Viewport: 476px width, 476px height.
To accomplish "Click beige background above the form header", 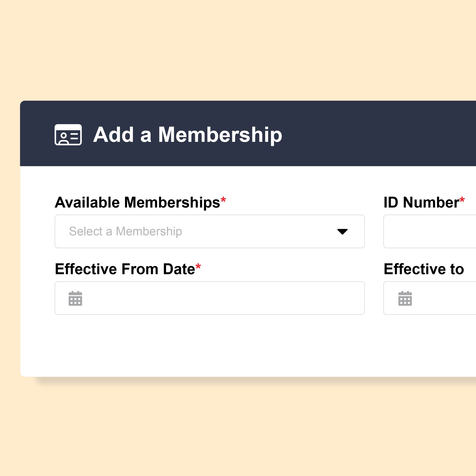I will tap(238, 49).
